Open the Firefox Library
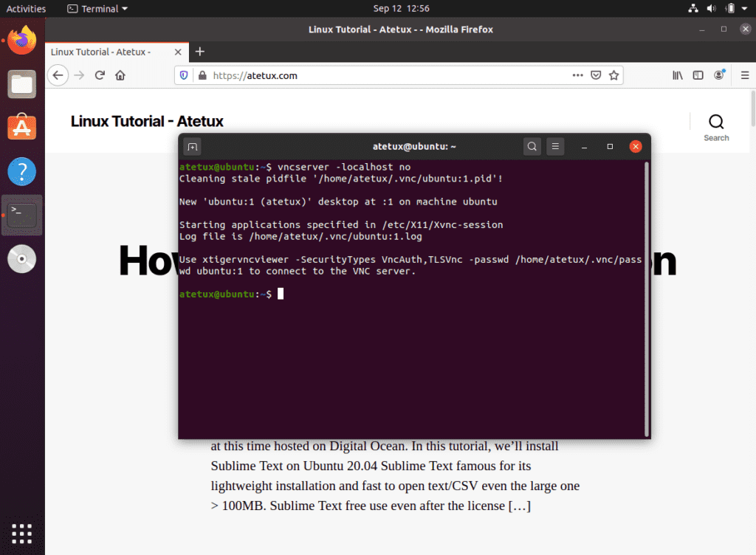This screenshot has width=756, height=555. [x=677, y=75]
